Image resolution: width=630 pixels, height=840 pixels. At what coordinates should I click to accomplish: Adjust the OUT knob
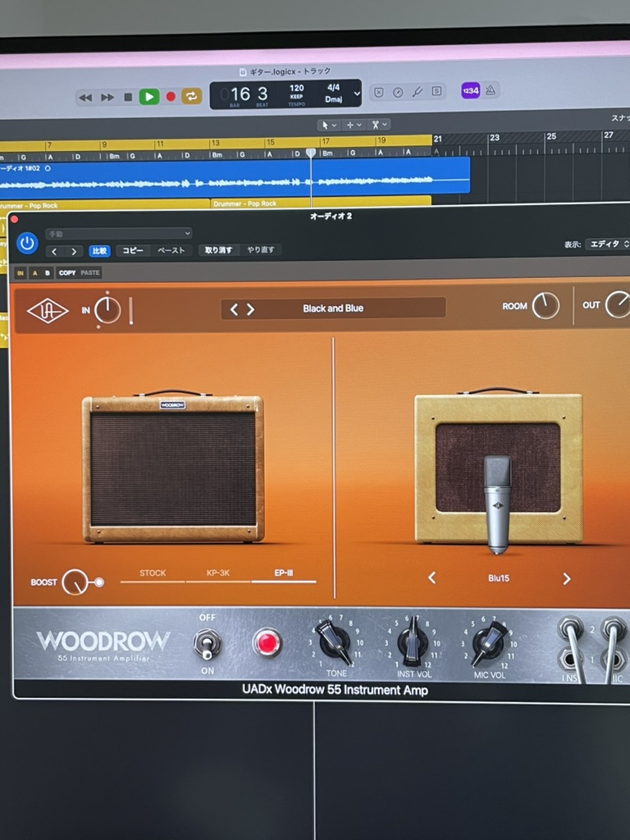(618, 304)
